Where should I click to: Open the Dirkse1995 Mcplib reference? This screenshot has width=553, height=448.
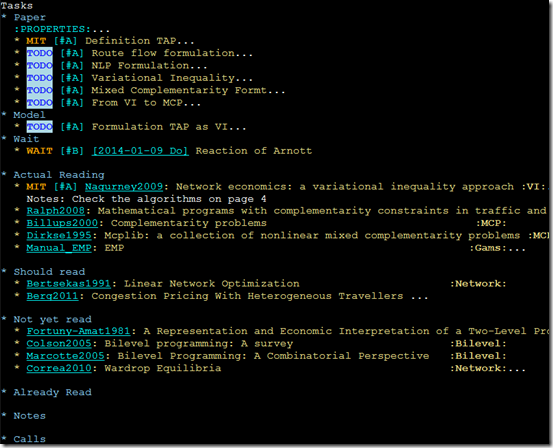[59, 235]
